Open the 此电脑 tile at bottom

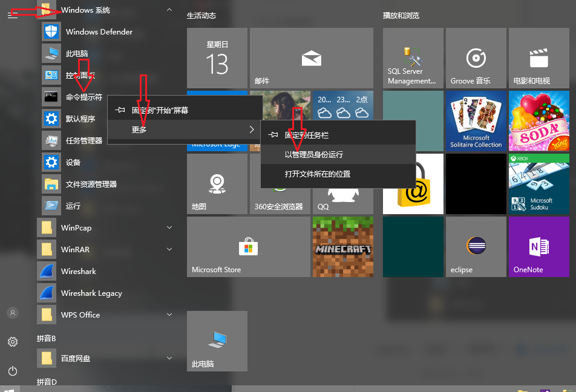(x=217, y=341)
